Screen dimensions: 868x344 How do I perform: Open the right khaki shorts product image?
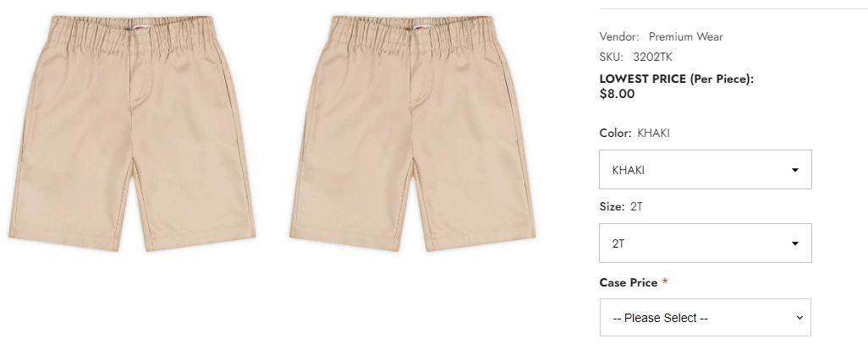point(412,133)
